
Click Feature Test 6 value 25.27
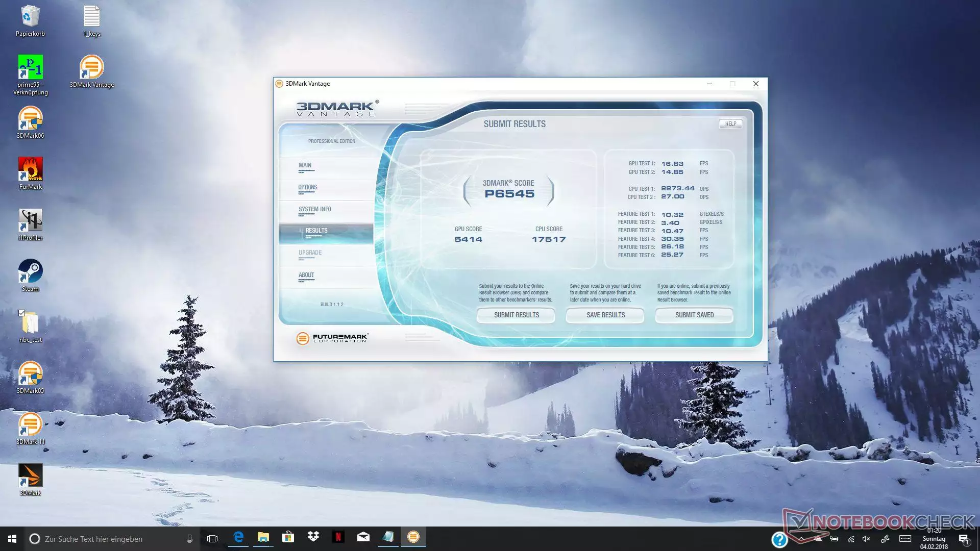tap(672, 255)
